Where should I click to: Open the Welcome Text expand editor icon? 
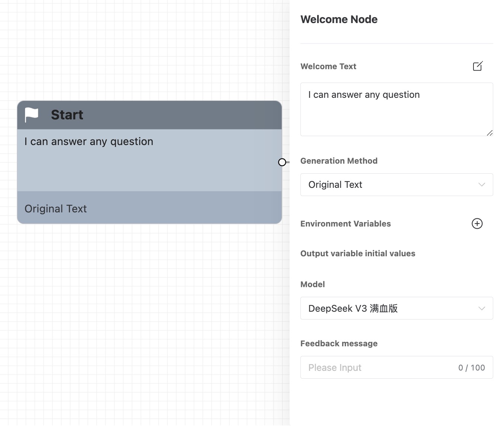click(478, 66)
